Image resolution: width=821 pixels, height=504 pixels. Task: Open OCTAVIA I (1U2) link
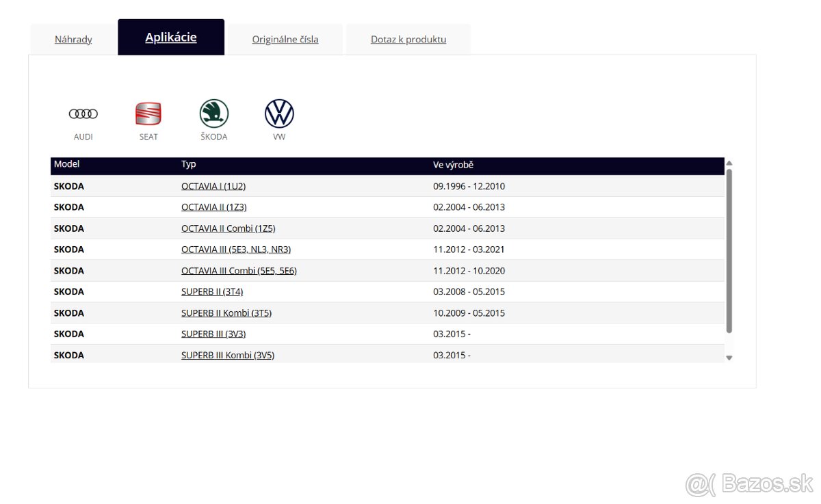point(213,186)
